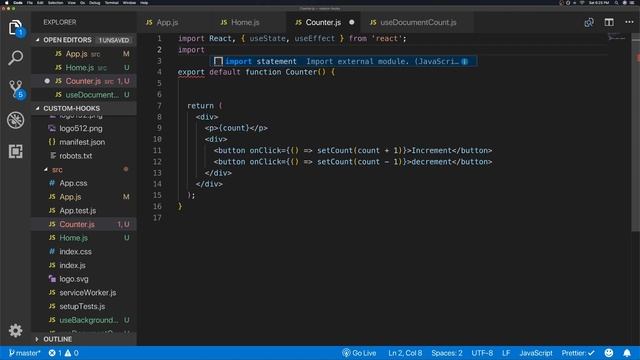Open robots.txt in the file tree
Viewport: 640px width, 360px height.
tap(84, 156)
